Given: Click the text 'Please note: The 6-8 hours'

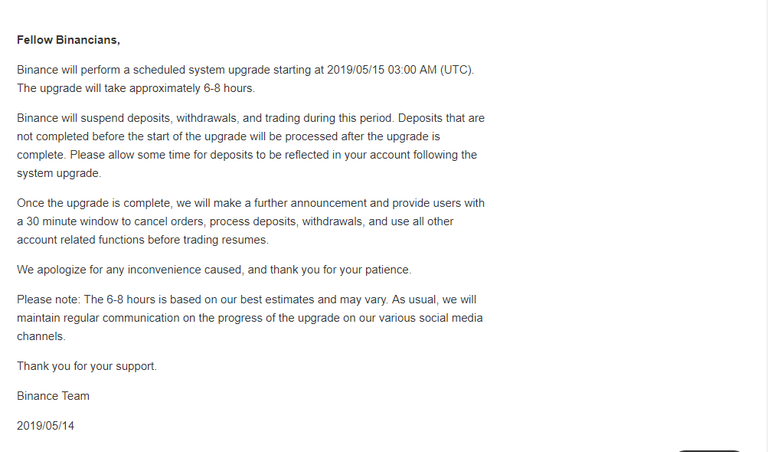Looking at the screenshot, I should click(92, 300).
